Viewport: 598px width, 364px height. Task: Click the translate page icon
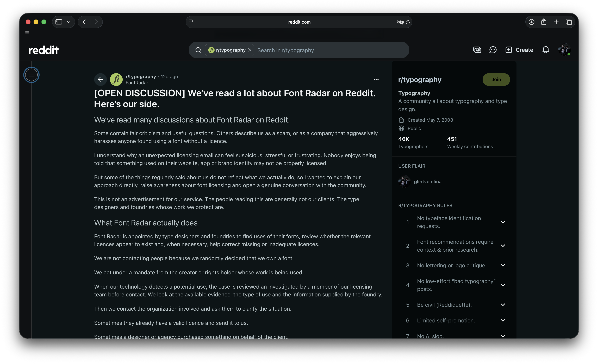click(400, 22)
